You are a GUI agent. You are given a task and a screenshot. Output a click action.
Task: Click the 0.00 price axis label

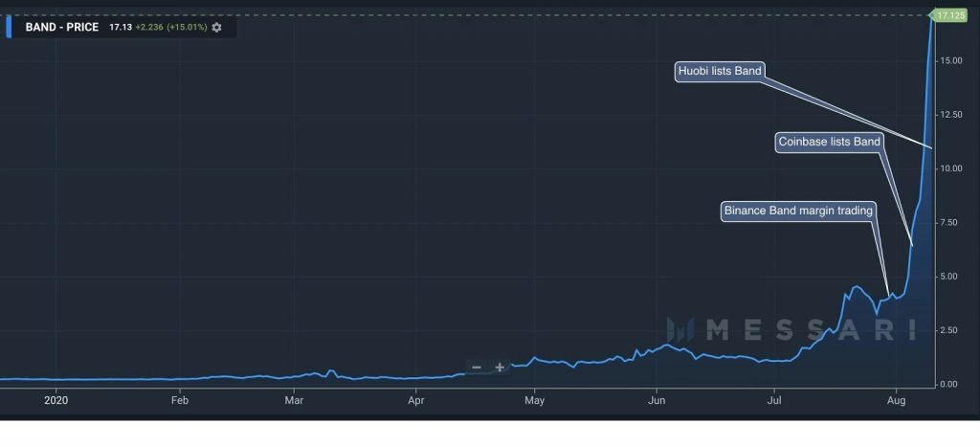pos(950,384)
